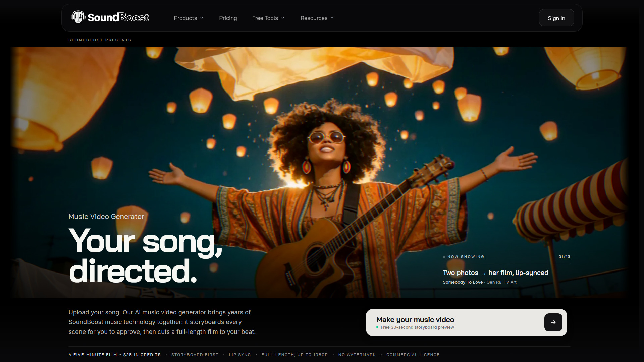644x362 pixels.
Task: Click the 'NOW SHOWING' label
Action: point(466,257)
